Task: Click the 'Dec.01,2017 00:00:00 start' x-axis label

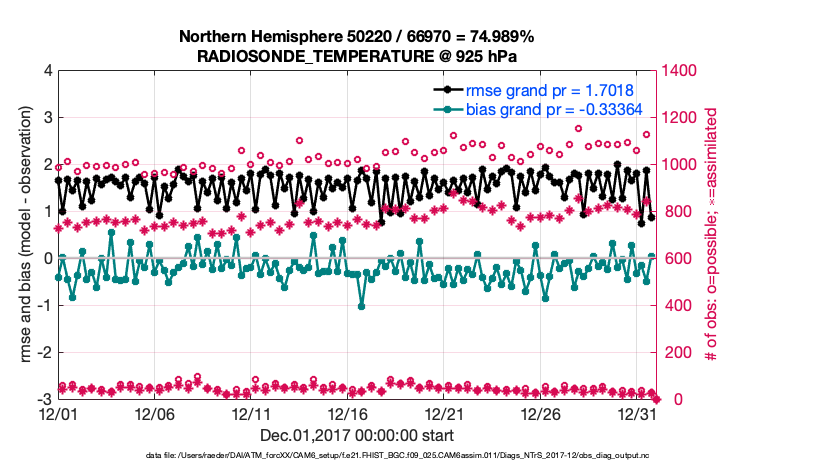Action: point(357,435)
